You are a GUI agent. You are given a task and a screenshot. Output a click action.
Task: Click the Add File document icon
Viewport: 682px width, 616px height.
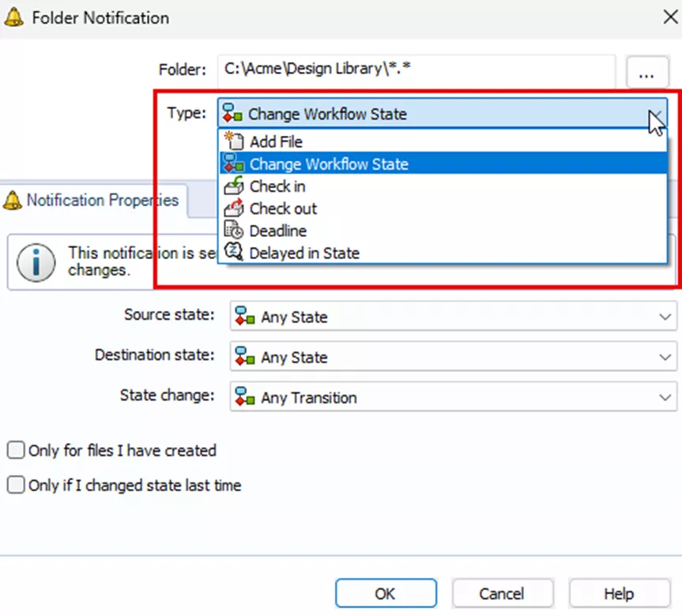(234, 141)
